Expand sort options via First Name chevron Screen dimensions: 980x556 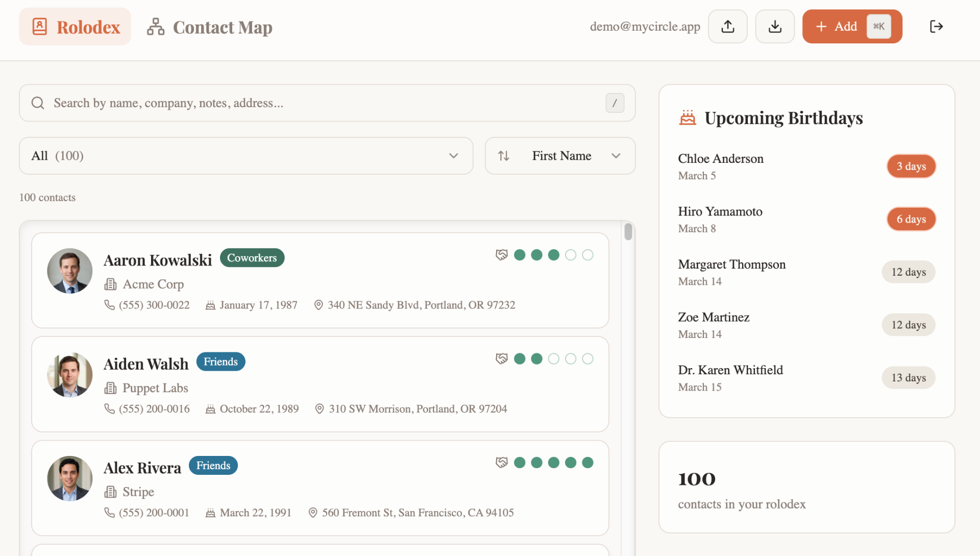[x=616, y=156]
